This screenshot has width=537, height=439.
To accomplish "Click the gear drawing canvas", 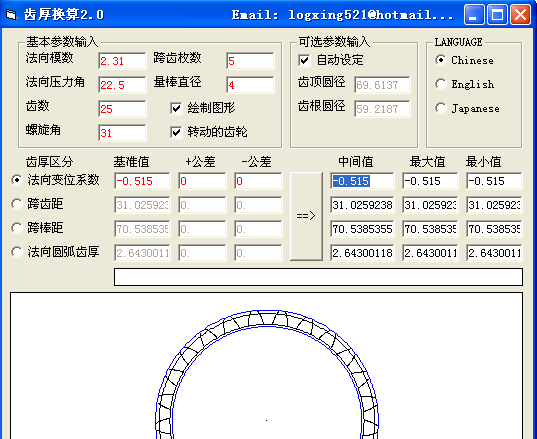I will (266, 366).
